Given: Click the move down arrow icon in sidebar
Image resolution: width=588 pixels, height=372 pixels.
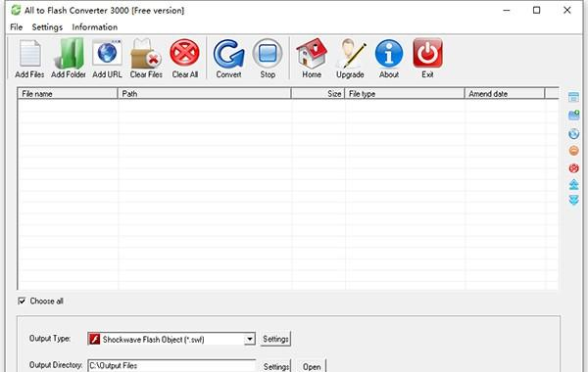Looking at the screenshot, I should point(573,200).
